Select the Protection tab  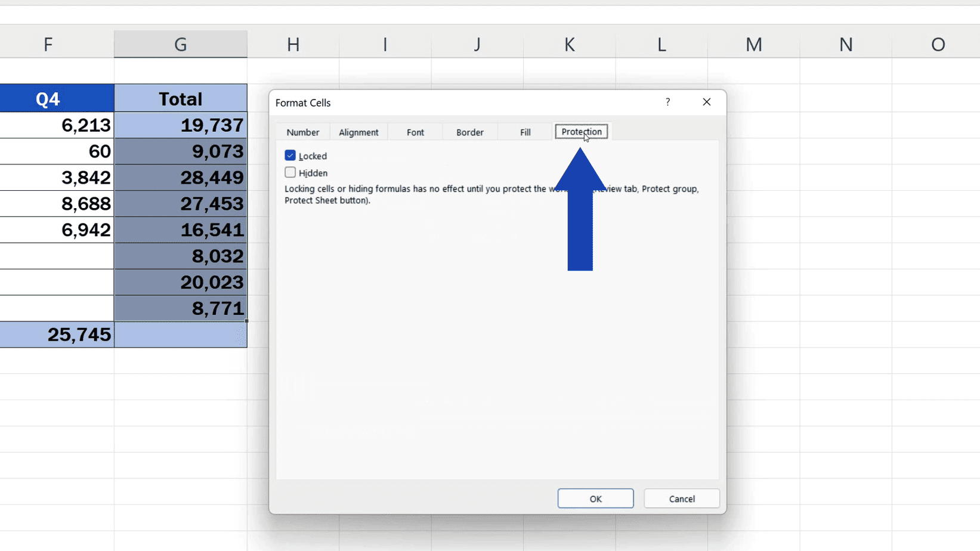coord(581,131)
